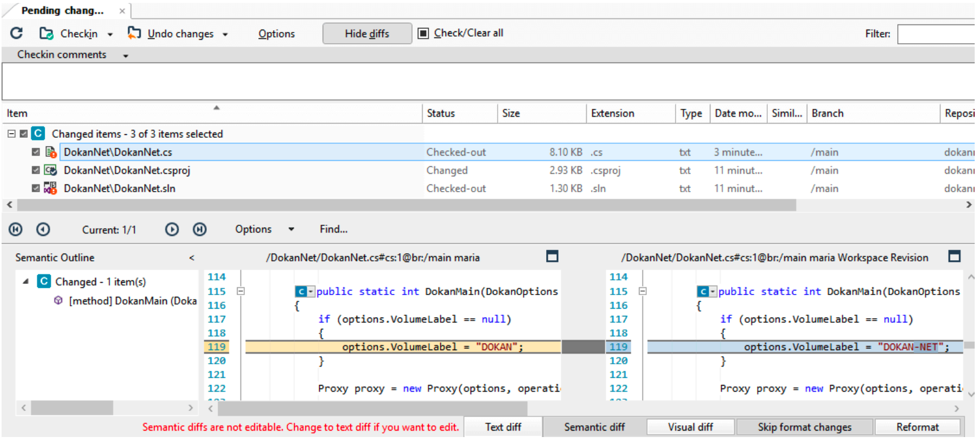Sort by the Extension column header
Viewport: 980px width, 440px height.
(x=631, y=113)
